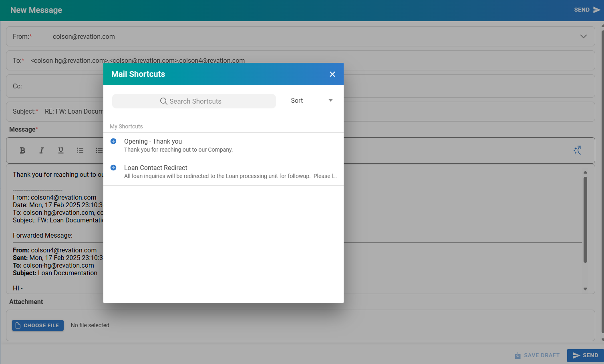The image size is (604, 364).
Task: Open the Sort dropdown
Action: tap(311, 101)
